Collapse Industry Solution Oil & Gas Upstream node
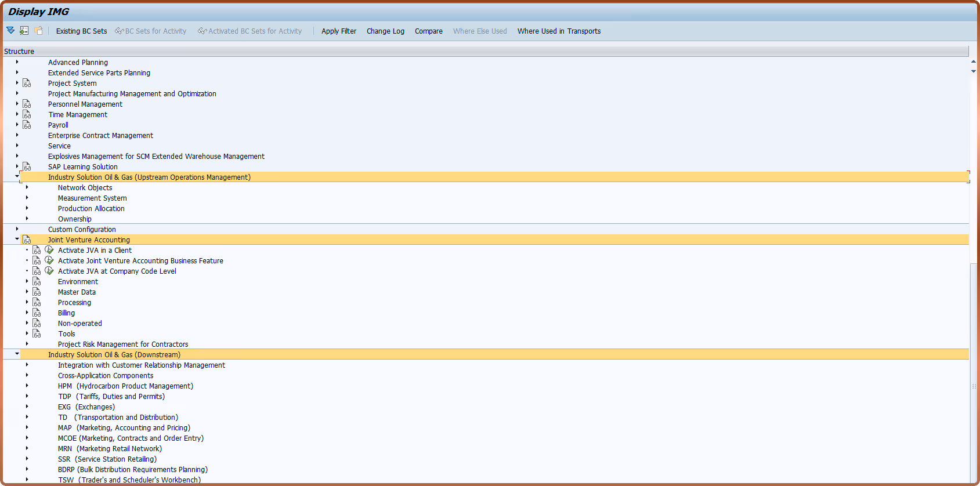Viewport: 980px width, 486px height. (x=17, y=176)
